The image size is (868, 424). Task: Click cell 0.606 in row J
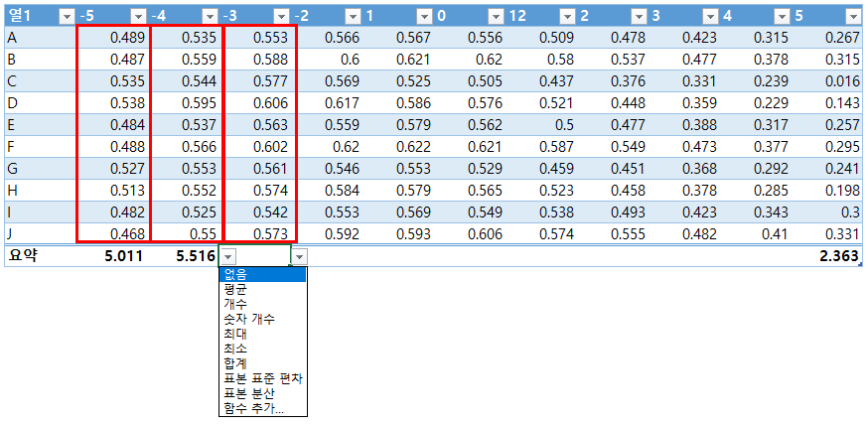(x=485, y=234)
